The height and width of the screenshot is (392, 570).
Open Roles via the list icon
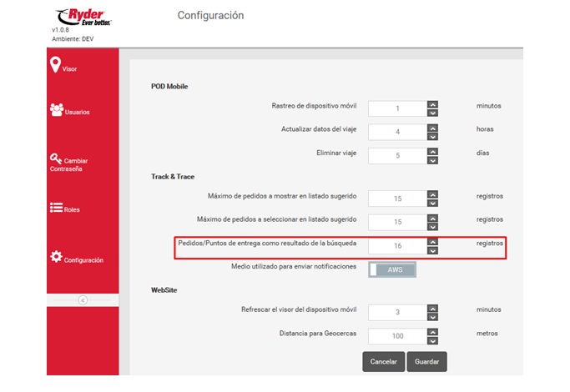(x=57, y=208)
